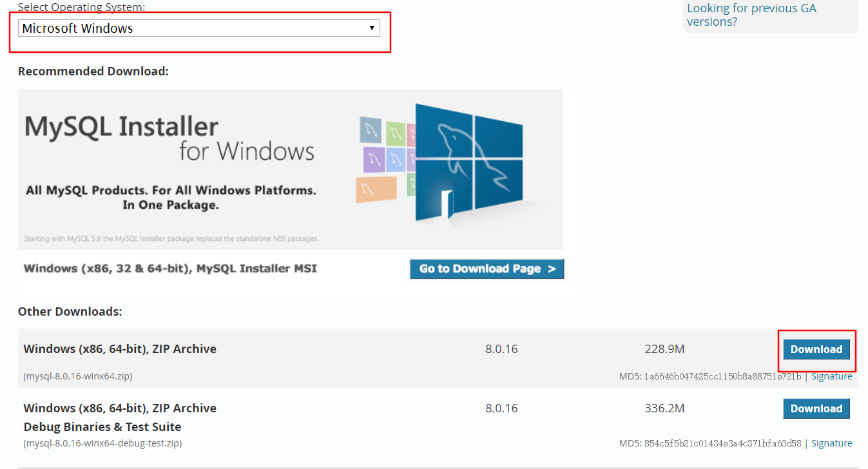Image resolution: width=868 pixels, height=469 pixels.
Task: Download the Debug Binaries & Test Suite archive
Action: tap(816, 408)
